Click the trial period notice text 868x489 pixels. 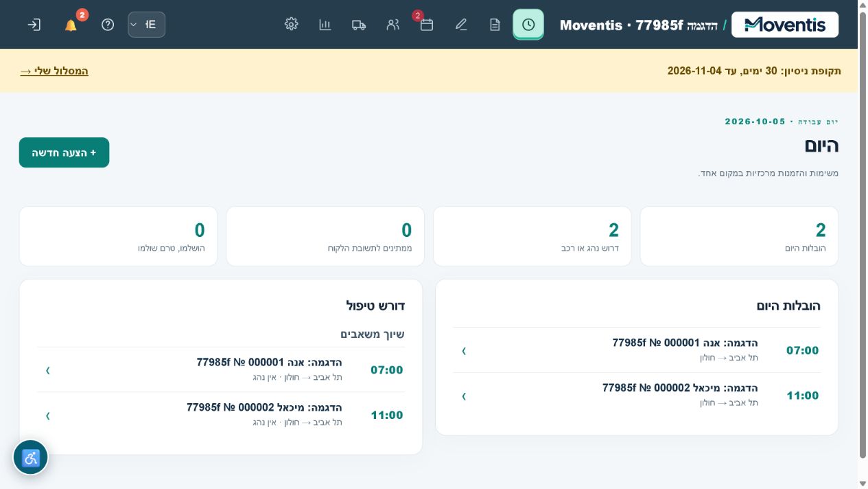coord(754,71)
